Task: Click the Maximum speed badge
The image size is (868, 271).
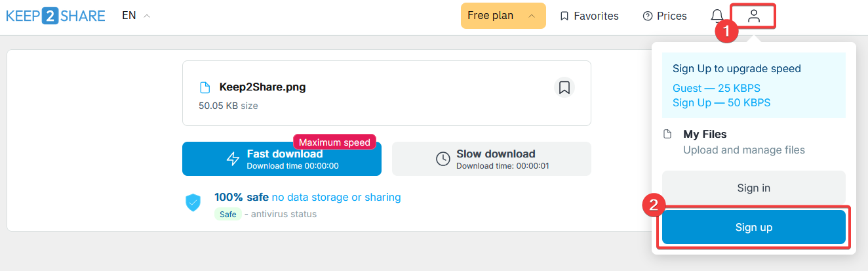Action: 334,142
